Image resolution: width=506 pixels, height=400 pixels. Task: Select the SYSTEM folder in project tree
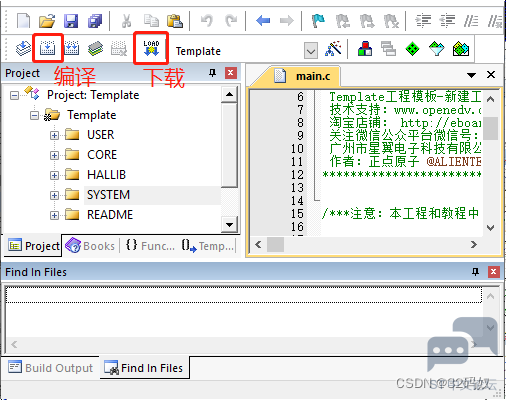click(x=108, y=195)
